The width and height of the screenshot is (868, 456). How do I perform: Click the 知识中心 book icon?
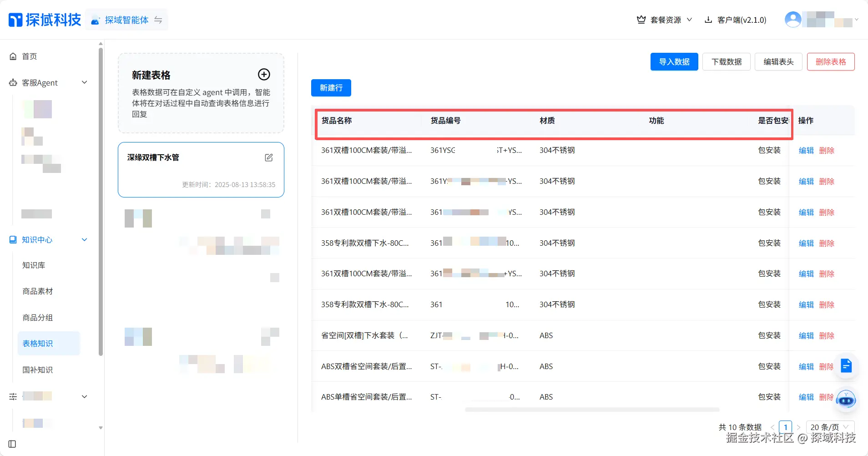click(x=13, y=240)
